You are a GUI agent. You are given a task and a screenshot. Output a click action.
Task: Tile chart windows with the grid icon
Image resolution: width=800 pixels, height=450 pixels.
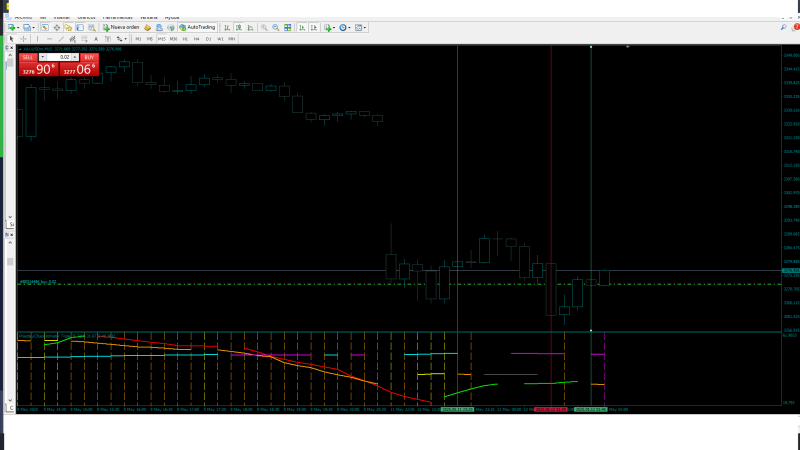click(288, 28)
